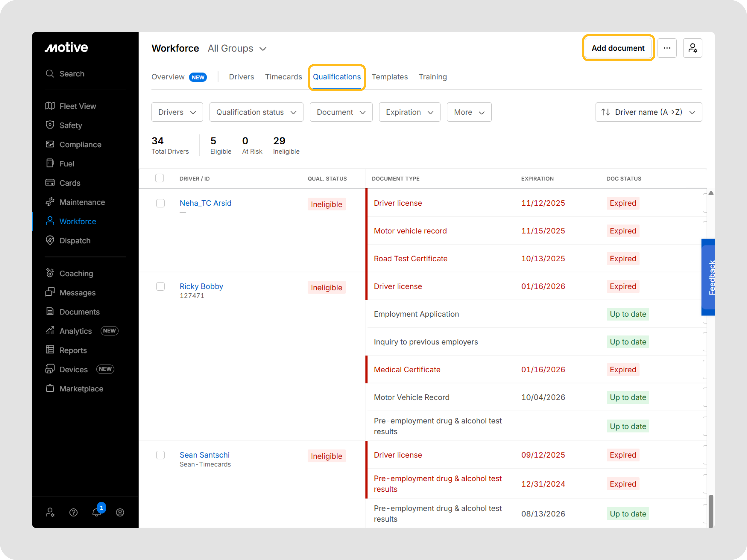Screen dimensions: 747x560
Task: Click the Add document button
Action: click(x=618, y=48)
